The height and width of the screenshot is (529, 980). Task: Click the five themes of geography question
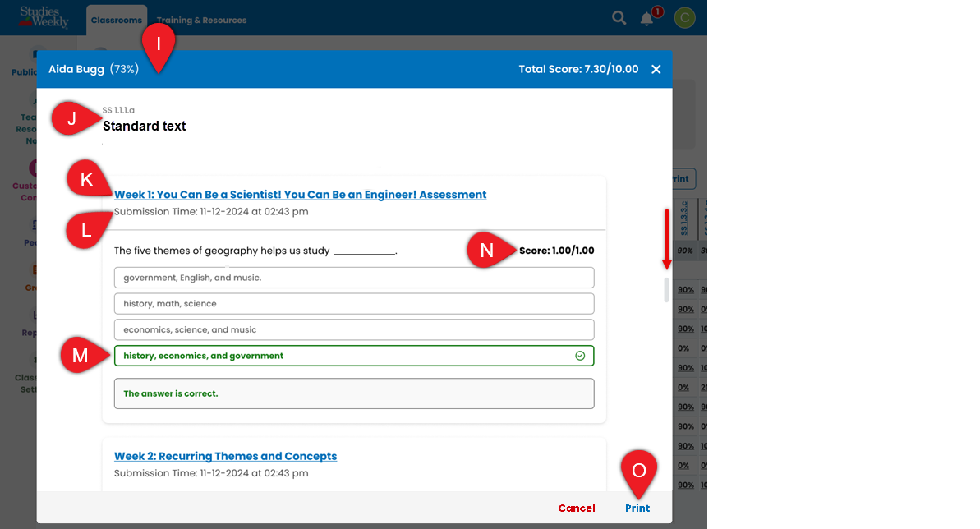255,251
